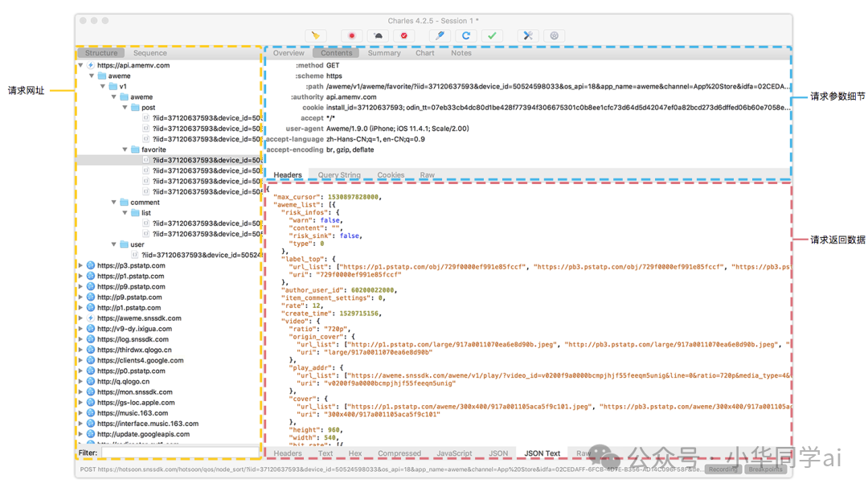Click the blue Repeat request icon
The height and width of the screenshot is (492, 868).
click(465, 35)
